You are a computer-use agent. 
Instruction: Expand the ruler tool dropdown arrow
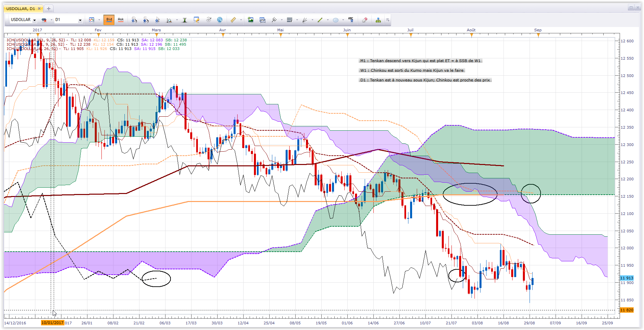241,20
